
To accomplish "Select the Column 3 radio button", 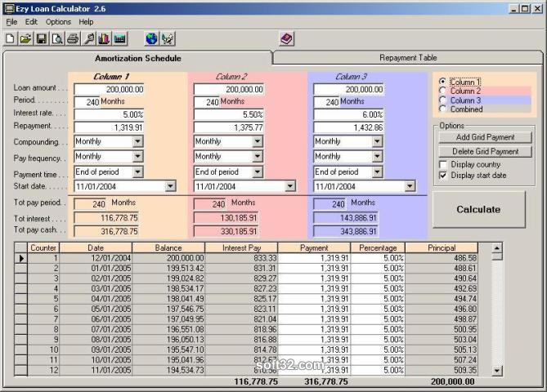I will [442, 100].
